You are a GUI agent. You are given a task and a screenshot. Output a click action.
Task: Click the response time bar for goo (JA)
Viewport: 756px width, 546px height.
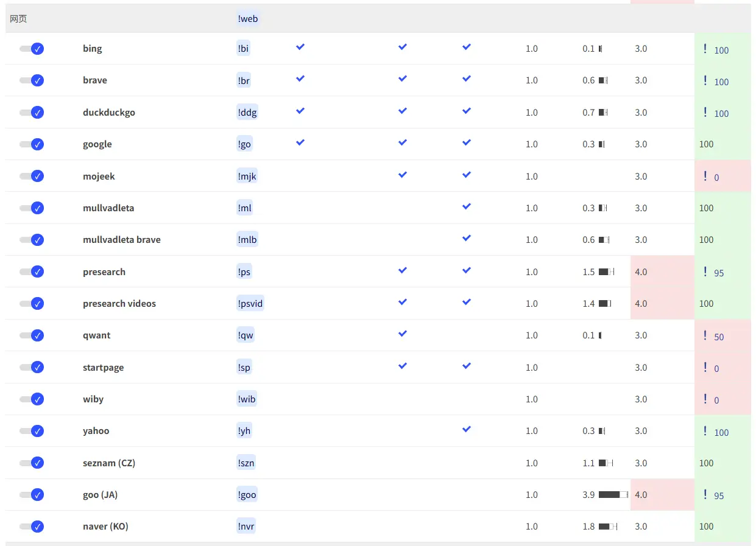point(613,495)
